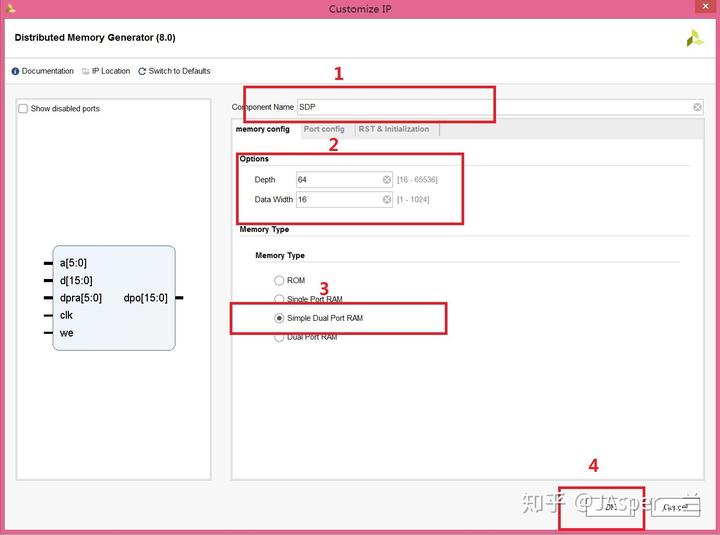720x535 pixels.
Task: Open the Documentation info icon
Action: pyautogui.click(x=15, y=71)
